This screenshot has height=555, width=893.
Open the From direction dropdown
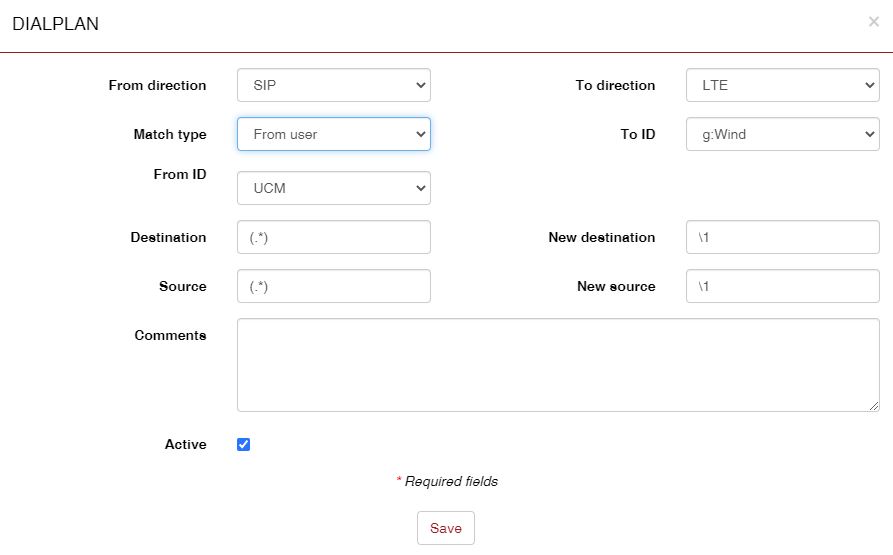333,85
